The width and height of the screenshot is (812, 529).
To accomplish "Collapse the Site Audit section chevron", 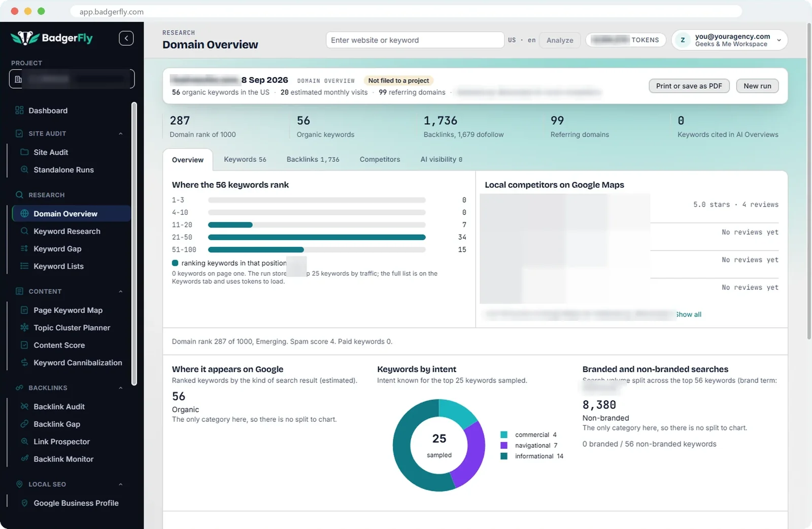I will point(121,134).
